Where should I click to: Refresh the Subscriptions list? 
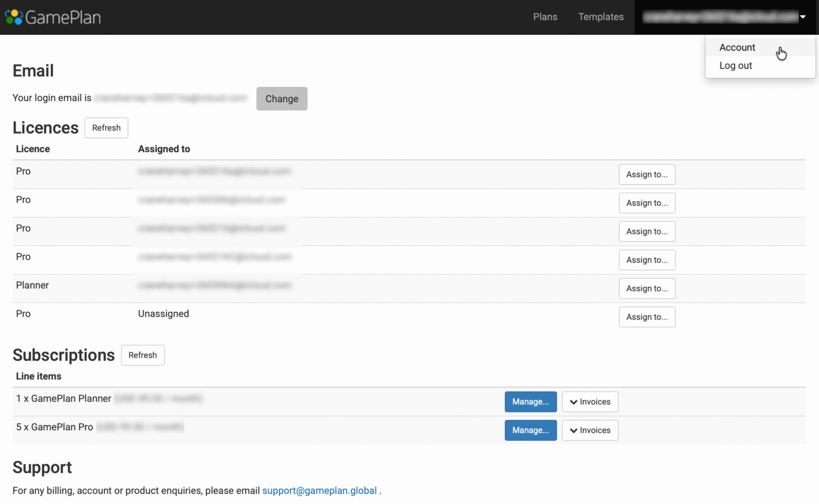(142, 355)
